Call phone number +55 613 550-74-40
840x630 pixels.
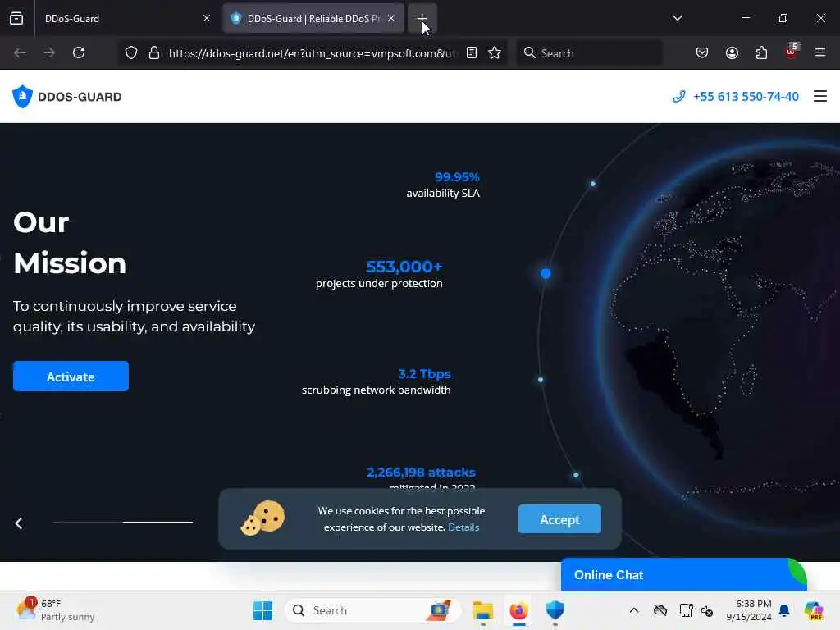point(736,97)
